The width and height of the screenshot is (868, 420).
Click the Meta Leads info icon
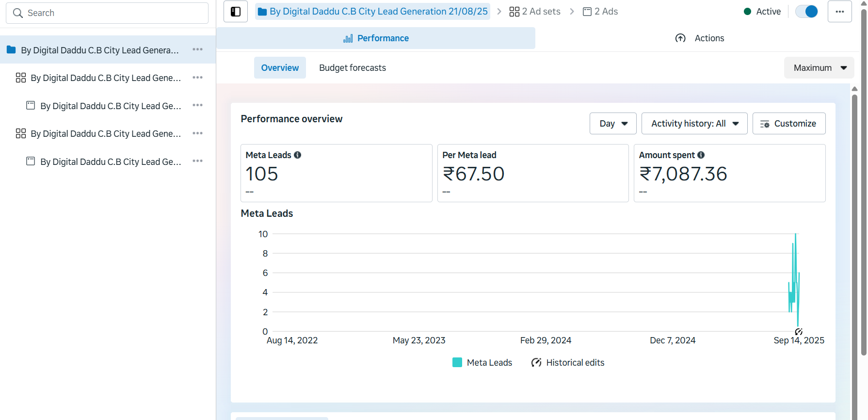click(298, 155)
